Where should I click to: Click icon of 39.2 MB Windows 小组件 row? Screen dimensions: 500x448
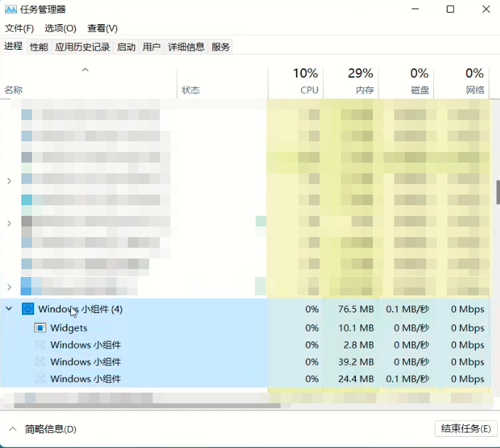click(x=40, y=361)
